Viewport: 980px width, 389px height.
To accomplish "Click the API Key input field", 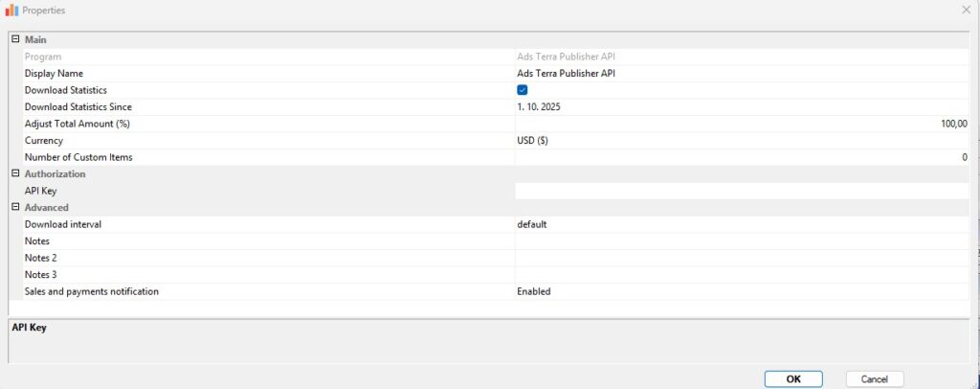I will 742,191.
